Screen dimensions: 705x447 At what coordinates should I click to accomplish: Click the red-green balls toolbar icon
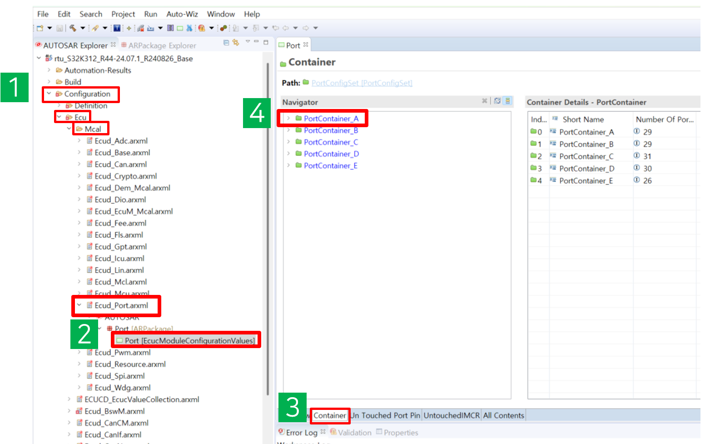[223, 28]
